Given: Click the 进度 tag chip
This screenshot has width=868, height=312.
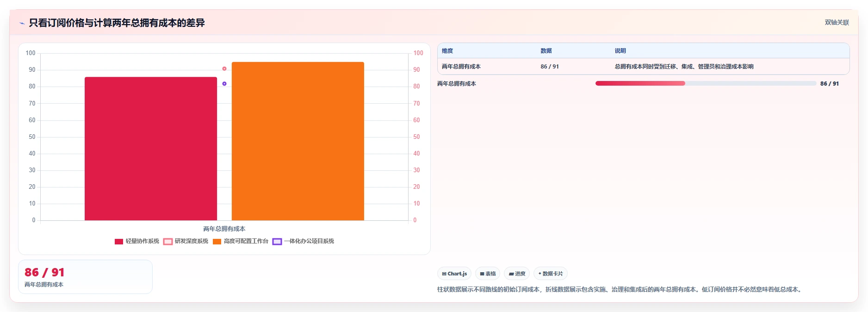Looking at the screenshot, I should click(x=517, y=274).
